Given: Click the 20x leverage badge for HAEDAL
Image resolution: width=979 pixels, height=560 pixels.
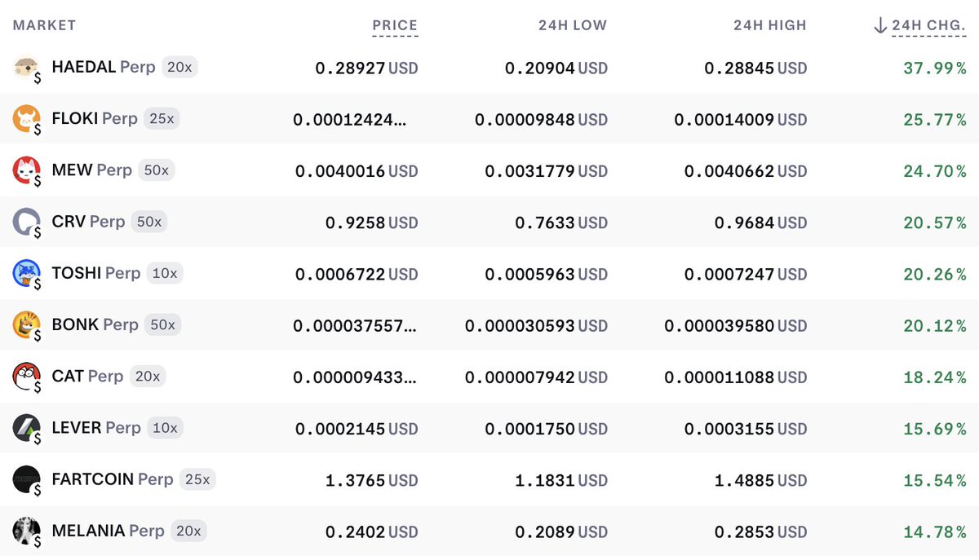Looking at the screenshot, I should 179,68.
